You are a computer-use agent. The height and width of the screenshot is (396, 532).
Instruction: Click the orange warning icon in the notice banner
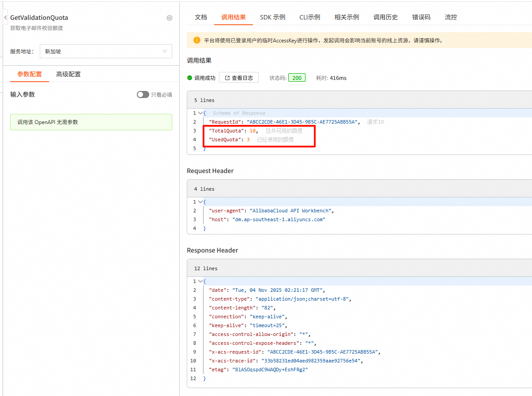tap(197, 40)
